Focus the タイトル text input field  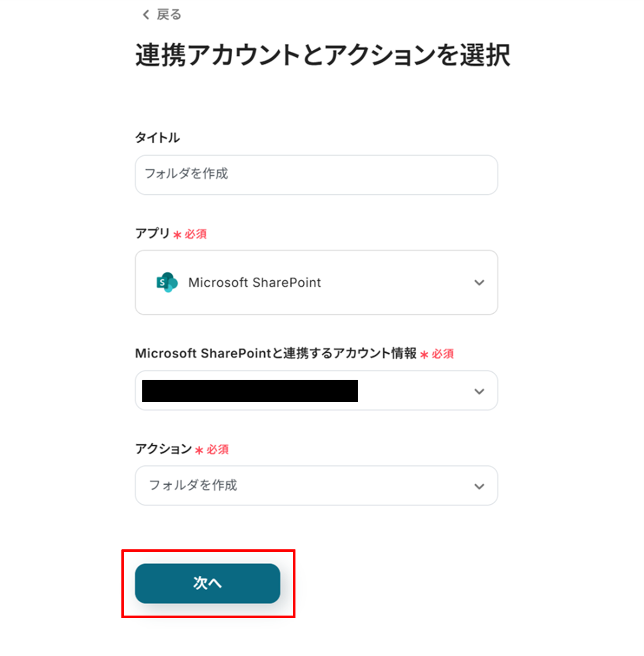point(316,175)
